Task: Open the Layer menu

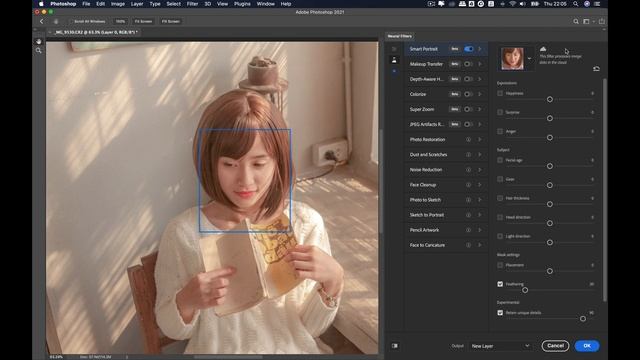Action: click(x=137, y=4)
